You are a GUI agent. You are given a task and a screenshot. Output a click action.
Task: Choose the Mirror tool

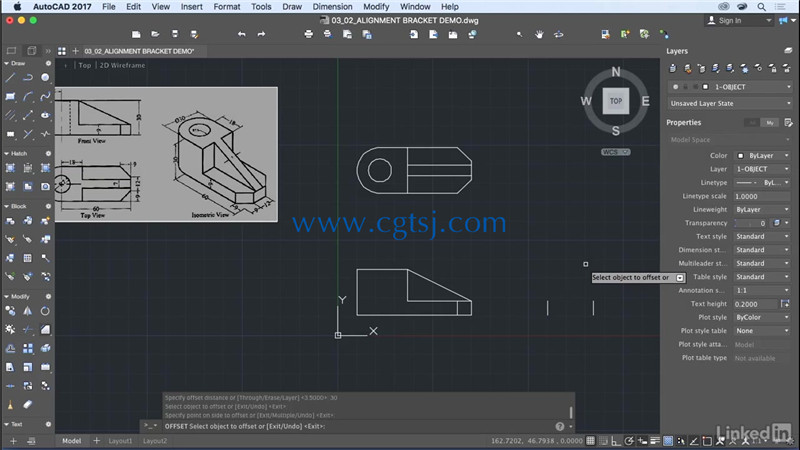28,311
